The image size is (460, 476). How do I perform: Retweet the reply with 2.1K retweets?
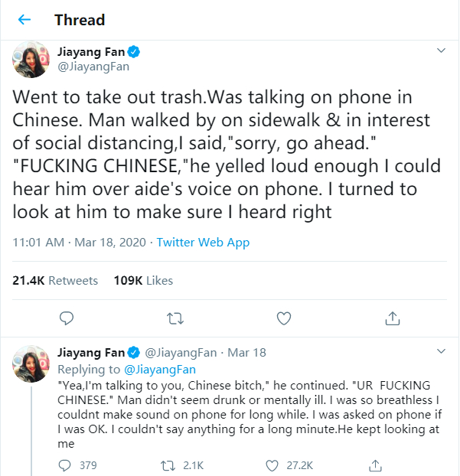pyautogui.click(x=171, y=465)
